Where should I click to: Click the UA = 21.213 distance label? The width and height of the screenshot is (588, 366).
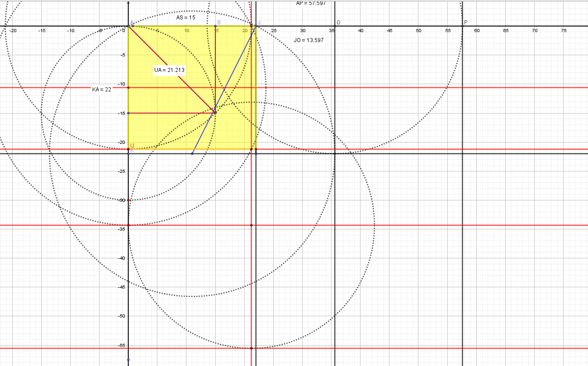(x=170, y=70)
